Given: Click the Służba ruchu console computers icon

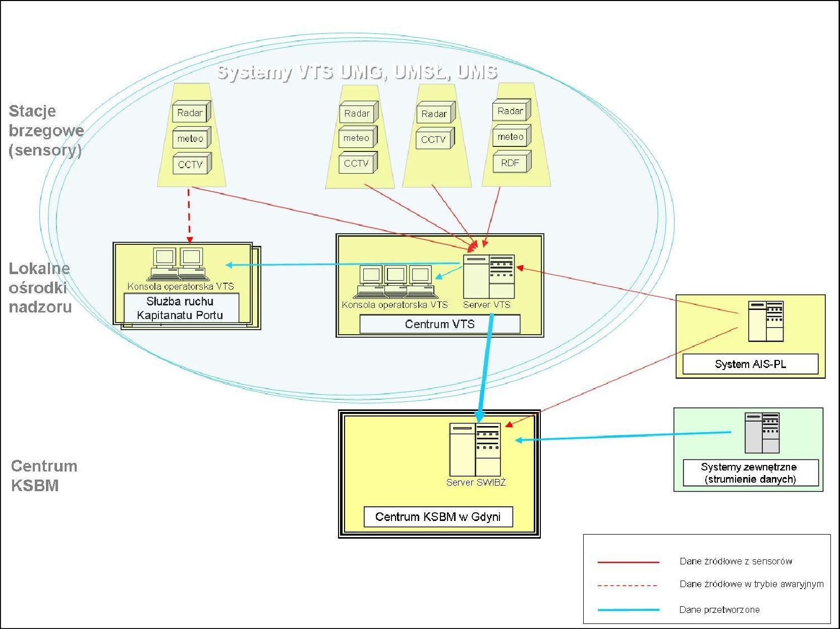Looking at the screenshot, I should (x=178, y=264).
